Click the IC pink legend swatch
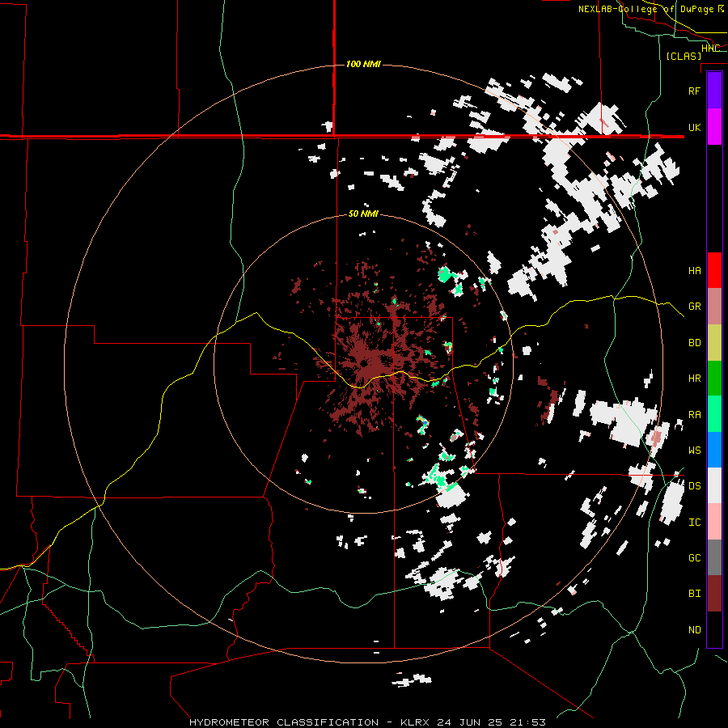The height and width of the screenshot is (728, 728). 714,522
